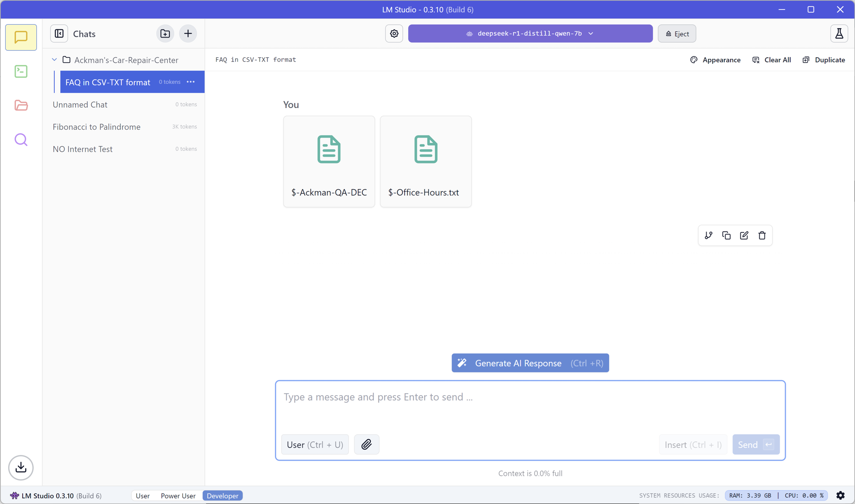Open the $-Office-Hours.txt attachment
Viewport: 855px width, 504px height.
426,161
